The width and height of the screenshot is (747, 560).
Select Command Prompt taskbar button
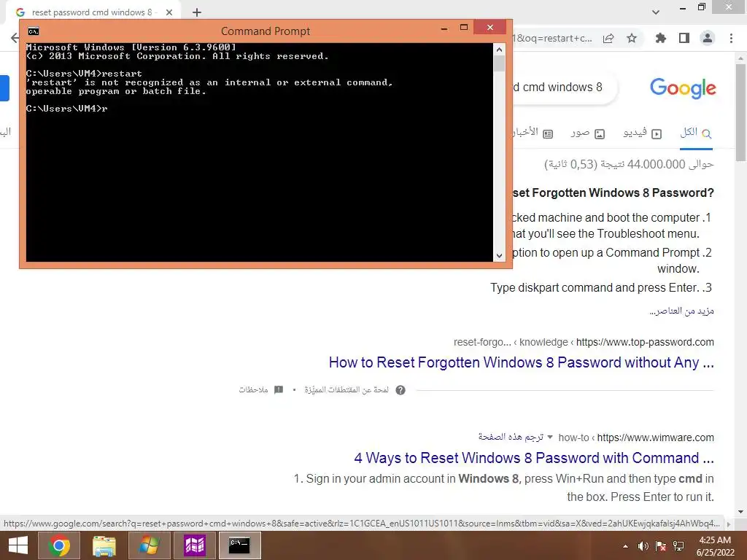coord(239,545)
